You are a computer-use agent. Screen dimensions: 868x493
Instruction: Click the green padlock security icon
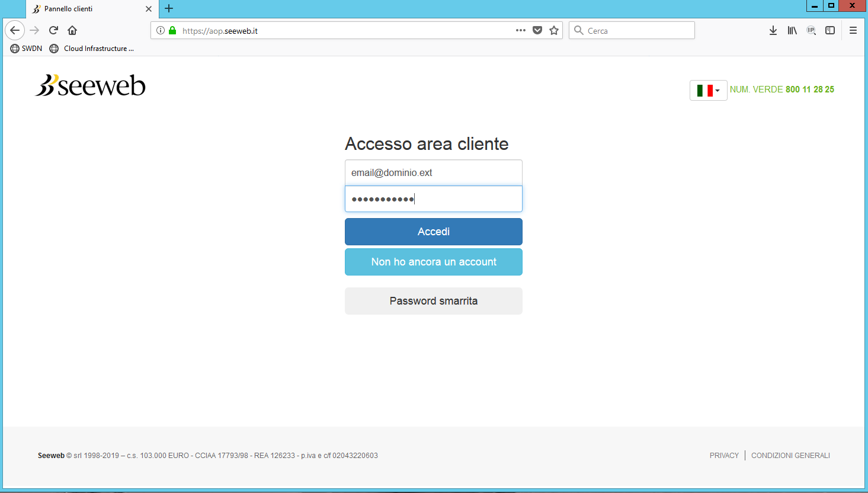point(172,30)
